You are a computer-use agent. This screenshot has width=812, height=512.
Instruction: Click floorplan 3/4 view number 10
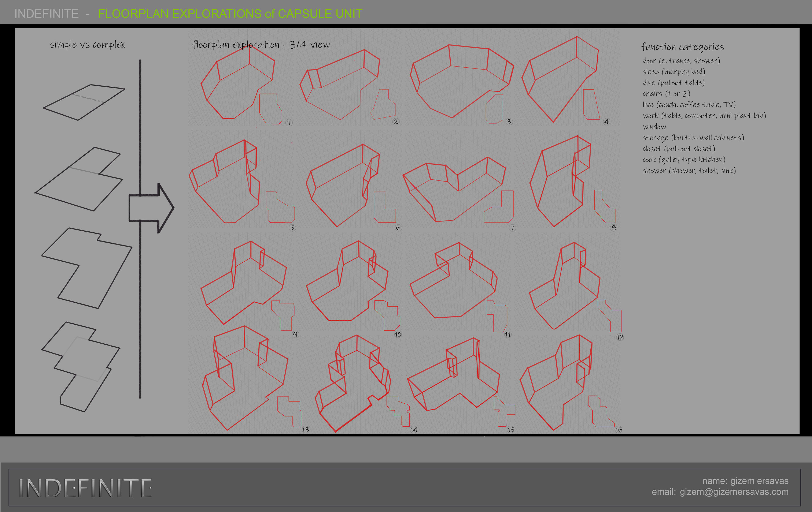coord(347,281)
